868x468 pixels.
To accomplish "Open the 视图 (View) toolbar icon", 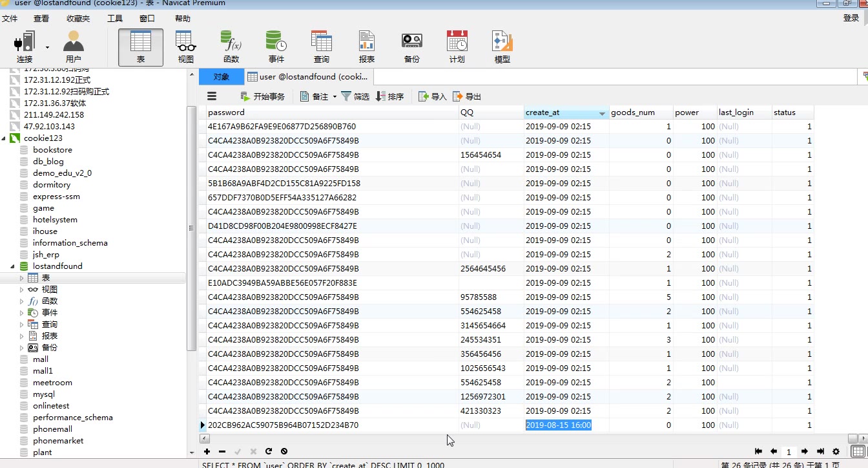I will tap(186, 47).
